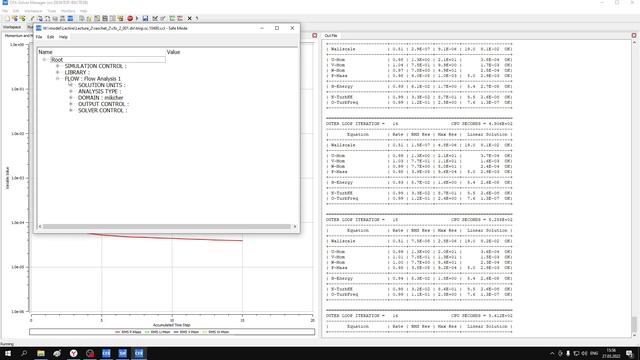Click the first icon in second toolbar group
The width and height of the screenshot is (640, 360).
coord(82,18)
